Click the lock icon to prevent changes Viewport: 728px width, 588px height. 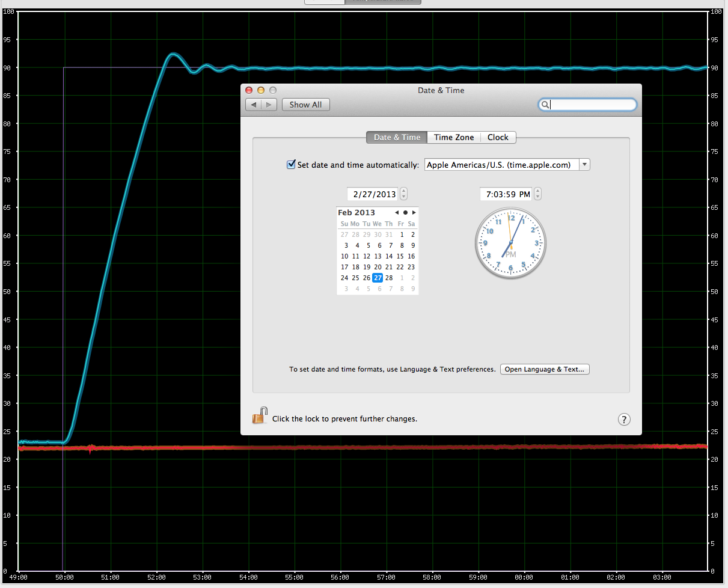pos(259,416)
